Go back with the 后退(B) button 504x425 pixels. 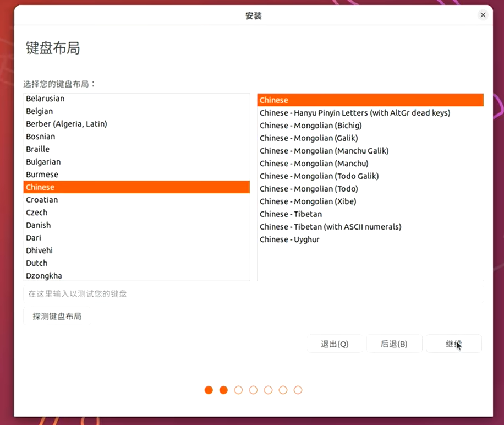(394, 344)
